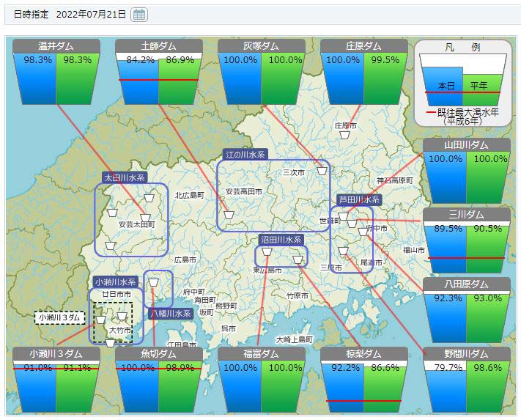Image resolution: width=521 pixels, height=420 pixels.
Task: Click the 神石高原町 map label
Action: click(395, 180)
